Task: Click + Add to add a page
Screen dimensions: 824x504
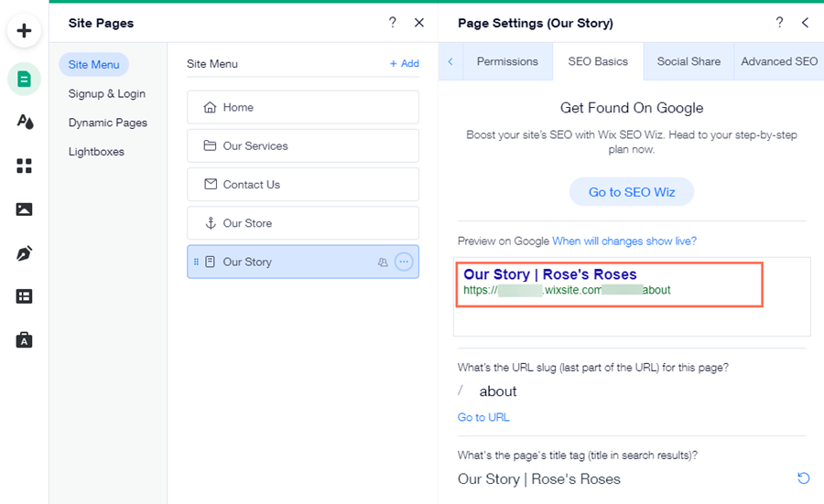Action: click(x=404, y=63)
